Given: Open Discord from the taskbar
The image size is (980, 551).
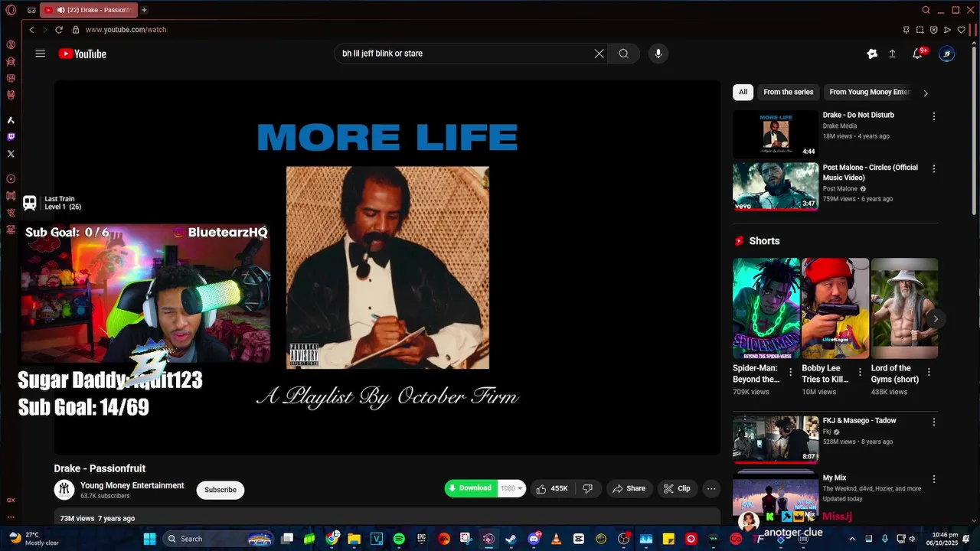Looking at the screenshot, I should 534,539.
